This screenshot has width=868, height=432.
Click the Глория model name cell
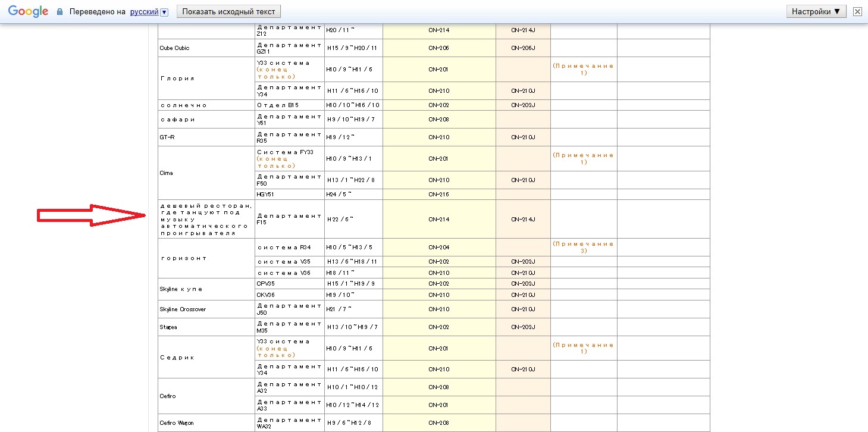point(206,79)
